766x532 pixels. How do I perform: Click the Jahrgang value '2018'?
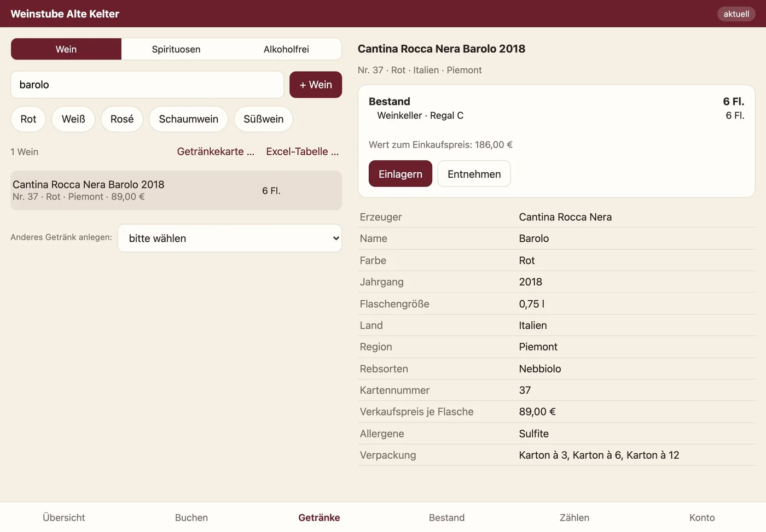531,282
